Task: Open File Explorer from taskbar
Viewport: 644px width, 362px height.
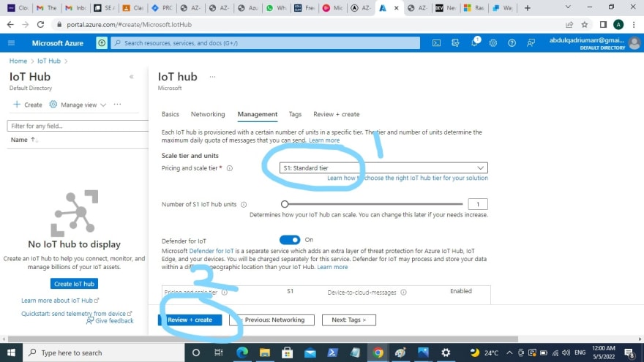Action: tap(265, 352)
